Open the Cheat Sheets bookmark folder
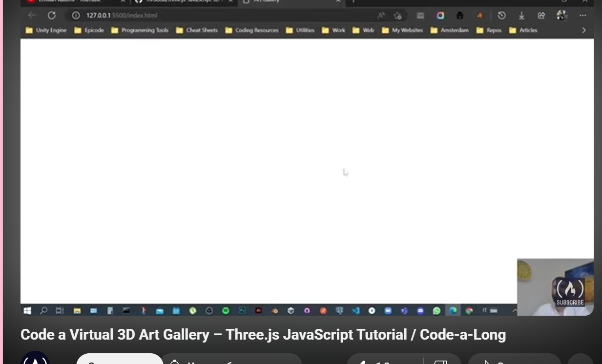602x364 pixels. pos(197,30)
